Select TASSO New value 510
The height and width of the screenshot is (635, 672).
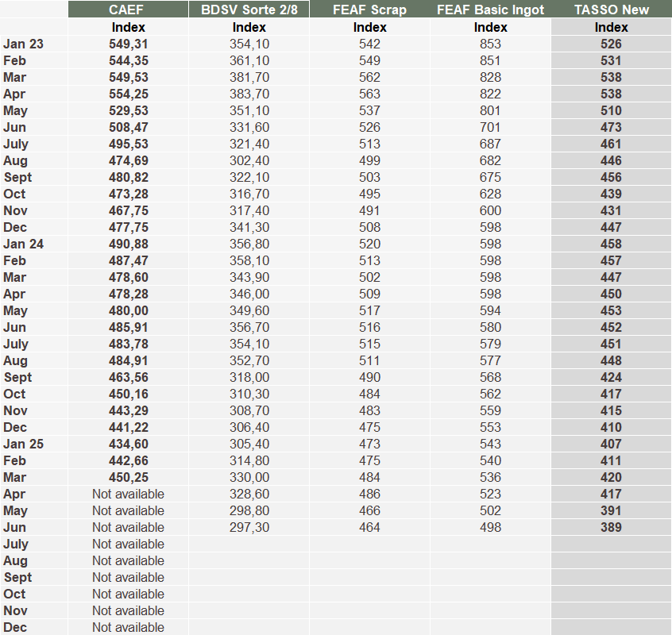[611, 111]
